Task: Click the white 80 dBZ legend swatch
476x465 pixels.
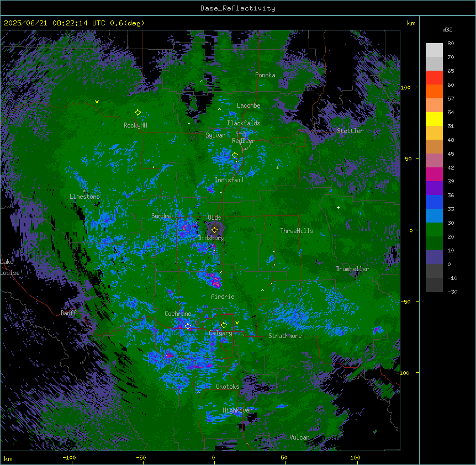Action: [x=434, y=50]
